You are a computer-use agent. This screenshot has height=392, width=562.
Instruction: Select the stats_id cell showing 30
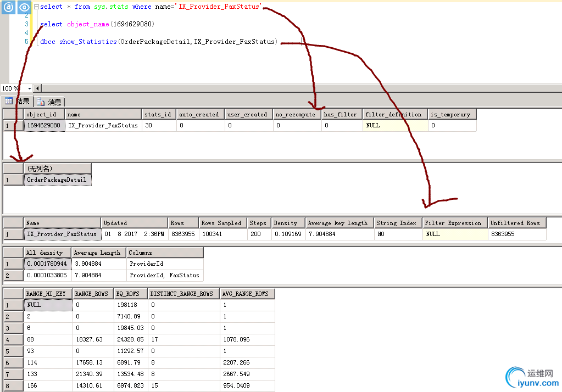(159, 125)
